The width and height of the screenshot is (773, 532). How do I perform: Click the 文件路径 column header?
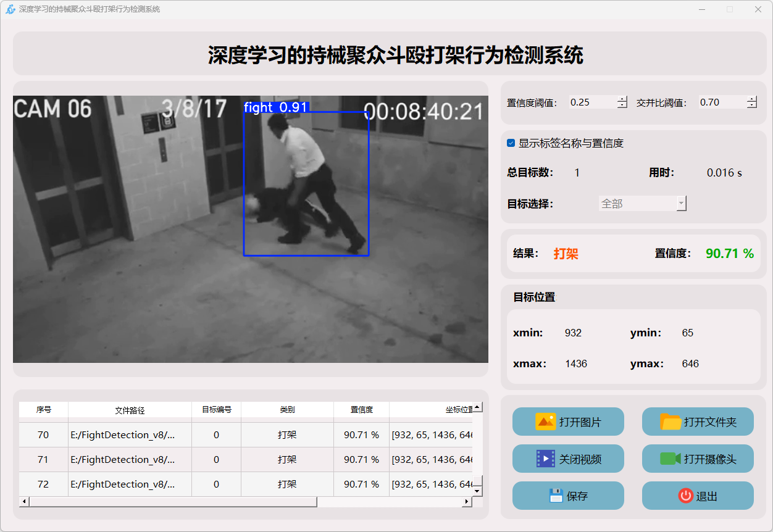[130, 410]
